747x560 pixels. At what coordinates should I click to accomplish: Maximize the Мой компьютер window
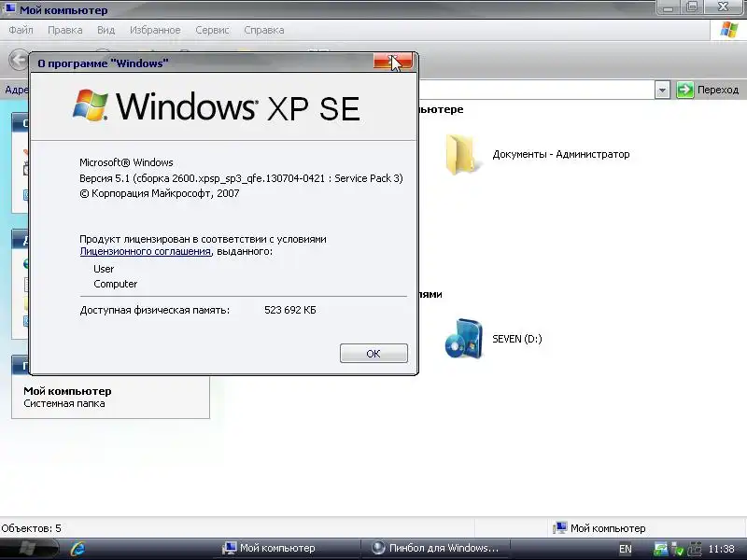(x=692, y=7)
